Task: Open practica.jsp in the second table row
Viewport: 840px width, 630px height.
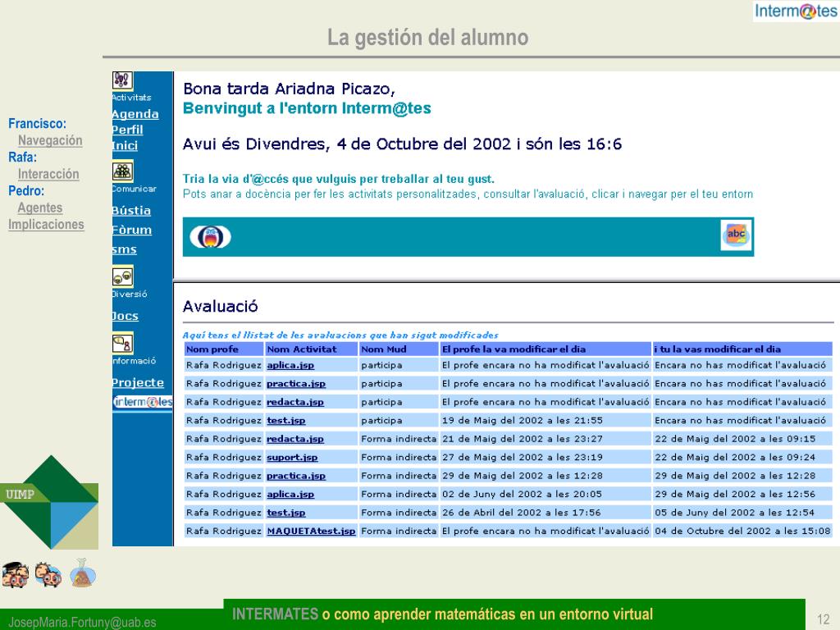Action: 296,384
